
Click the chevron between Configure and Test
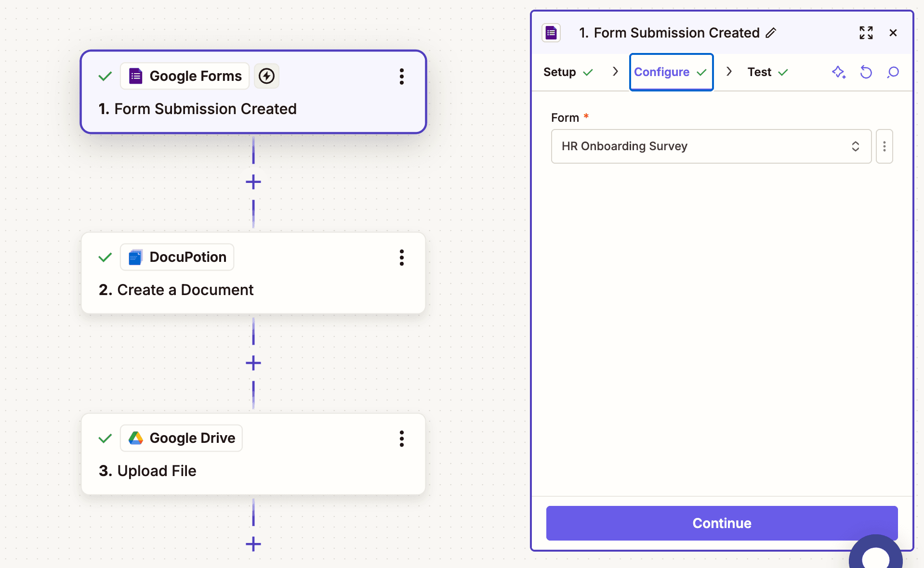click(729, 72)
